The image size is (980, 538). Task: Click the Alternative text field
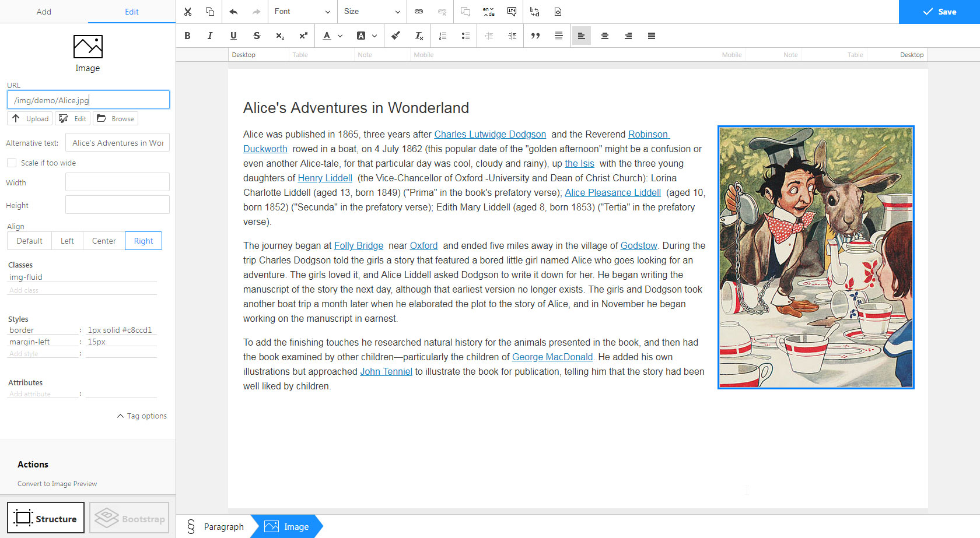(117, 143)
